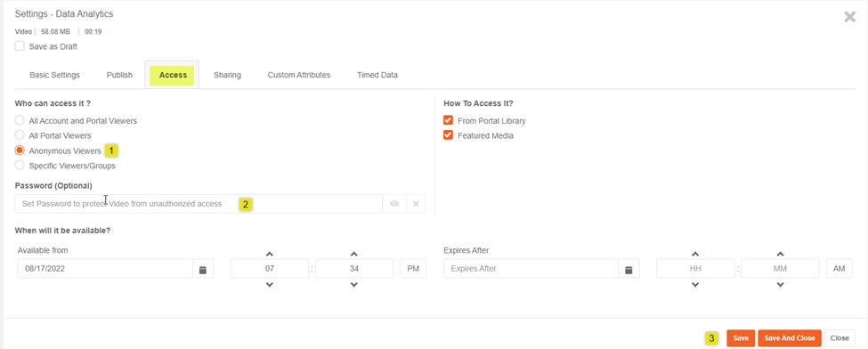
Task: Decrease the Available from hour value
Action: pyautogui.click(x=270, y=285)
